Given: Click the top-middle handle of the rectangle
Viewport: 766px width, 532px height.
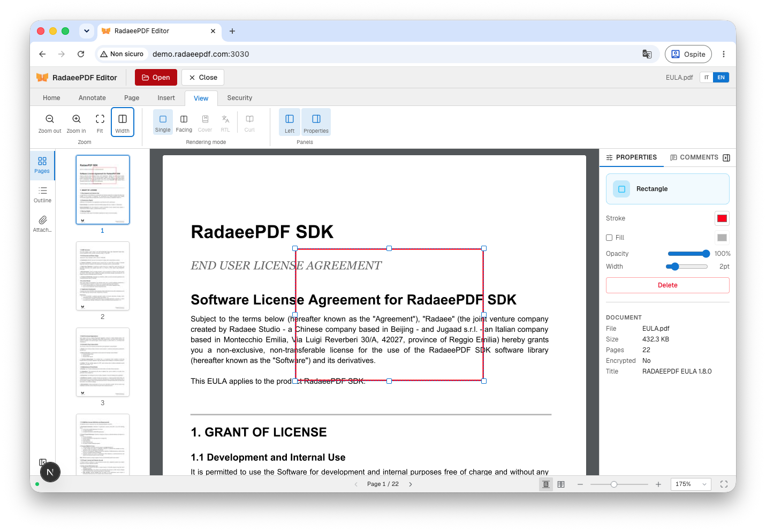Looking at the screenshot, I should [x=389, y=248].
